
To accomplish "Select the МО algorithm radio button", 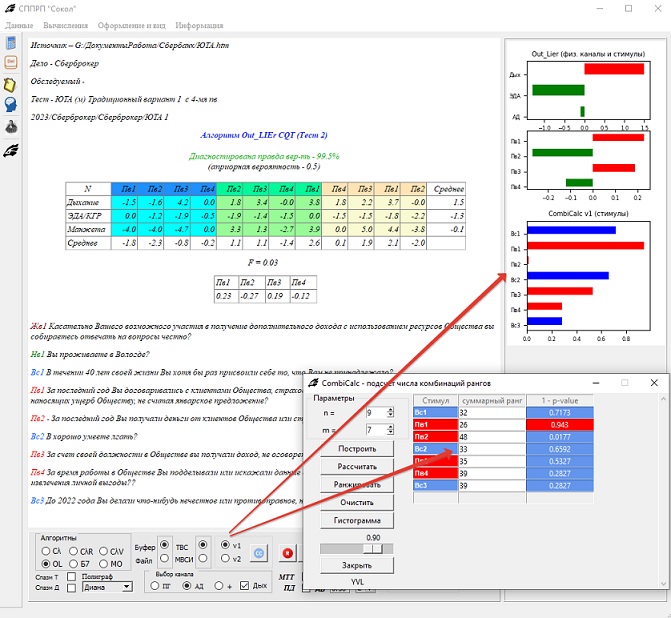I will [x=104, y=564].
